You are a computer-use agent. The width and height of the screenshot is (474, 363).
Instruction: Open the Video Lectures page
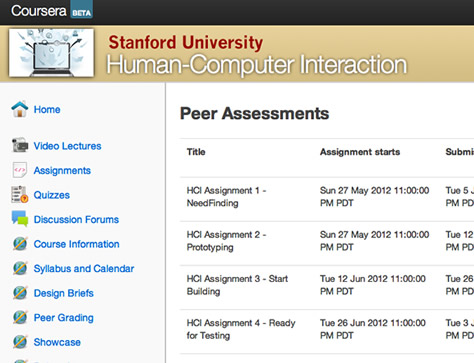pyautogui.click(x=67, y=146)
